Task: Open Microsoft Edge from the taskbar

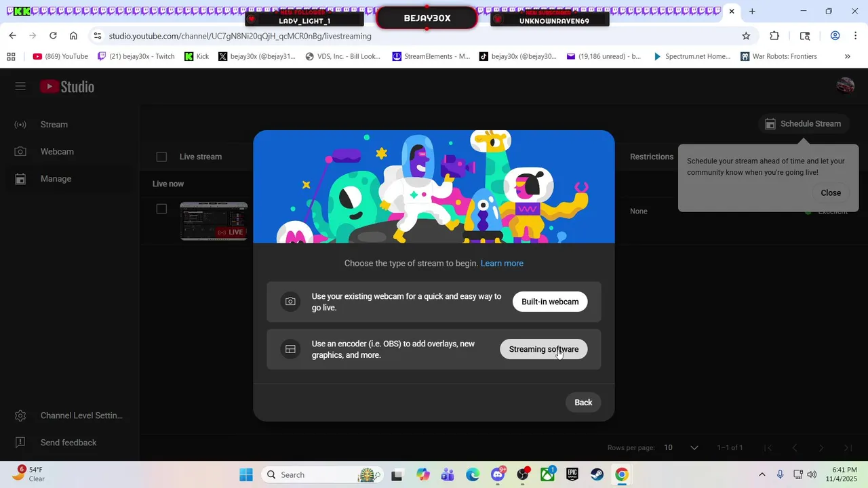Action: 473,474
